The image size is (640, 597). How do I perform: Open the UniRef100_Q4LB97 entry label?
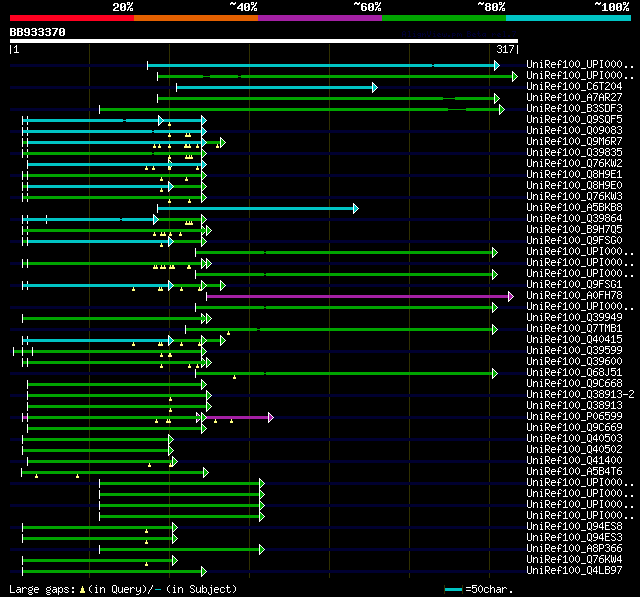574,570
